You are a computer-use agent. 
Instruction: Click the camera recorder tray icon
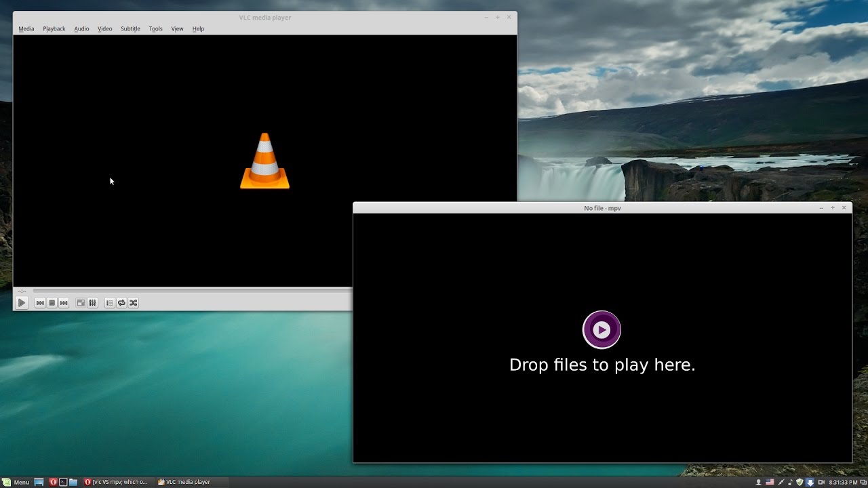(821, 482)
